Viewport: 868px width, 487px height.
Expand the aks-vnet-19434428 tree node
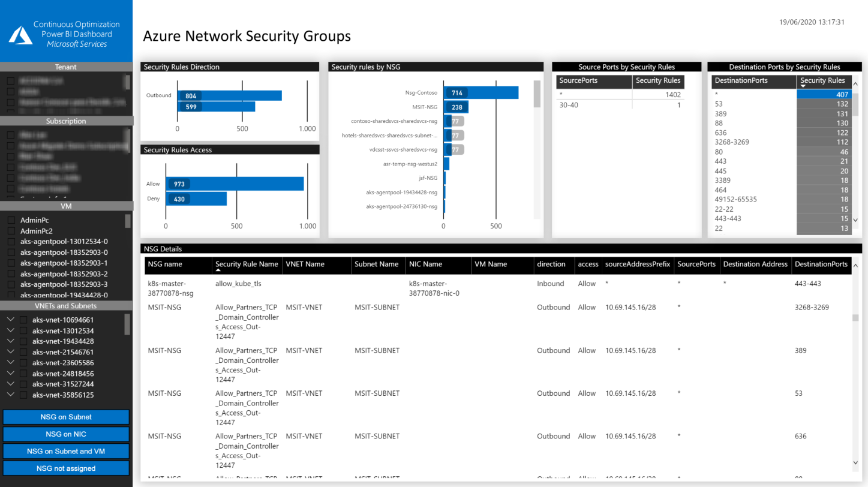(10, 341)
